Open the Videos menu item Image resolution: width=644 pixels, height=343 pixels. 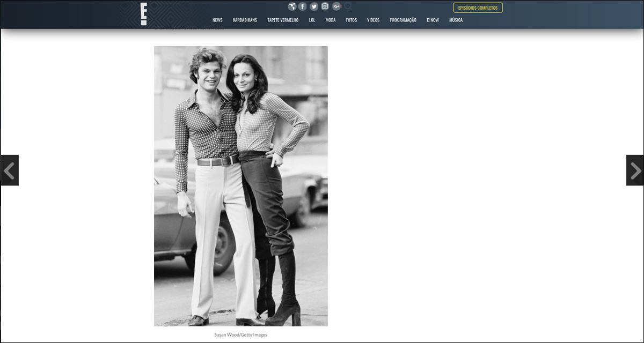(373, 20)
